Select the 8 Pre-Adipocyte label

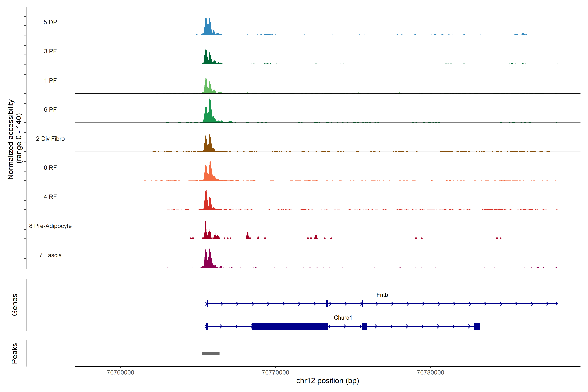(x=50, y=226)
